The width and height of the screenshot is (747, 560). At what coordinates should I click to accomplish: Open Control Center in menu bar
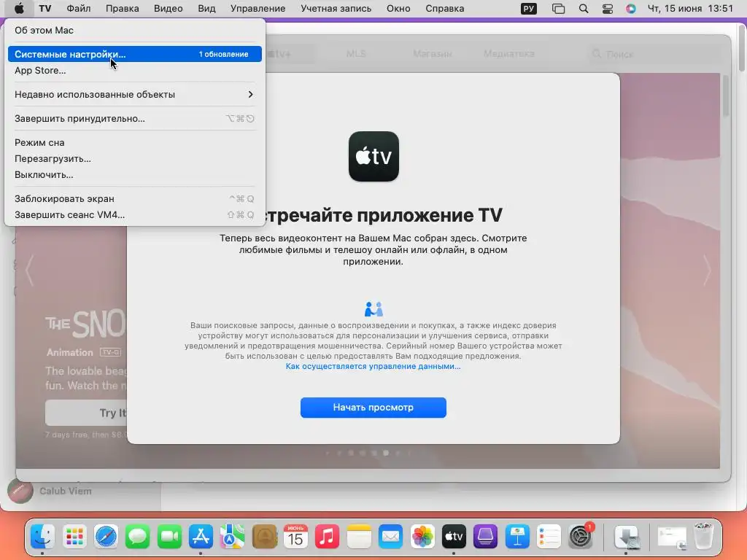click(608, 9)
